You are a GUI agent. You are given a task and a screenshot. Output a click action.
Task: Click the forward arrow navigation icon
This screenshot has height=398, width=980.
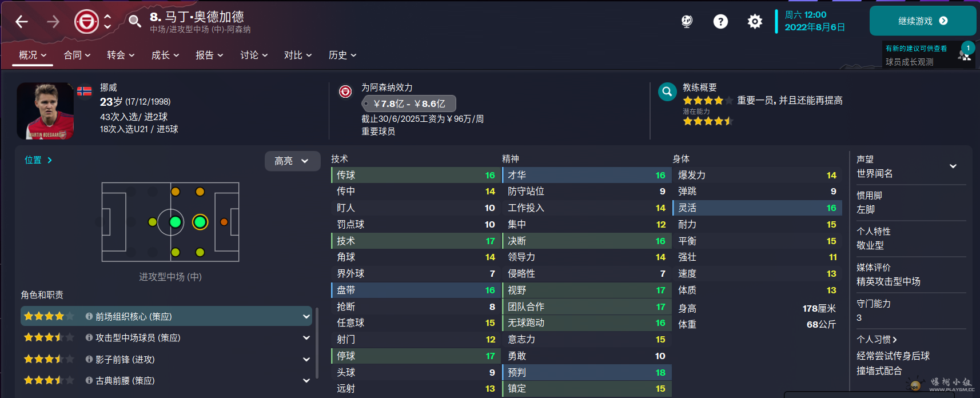tap(53, 22)
